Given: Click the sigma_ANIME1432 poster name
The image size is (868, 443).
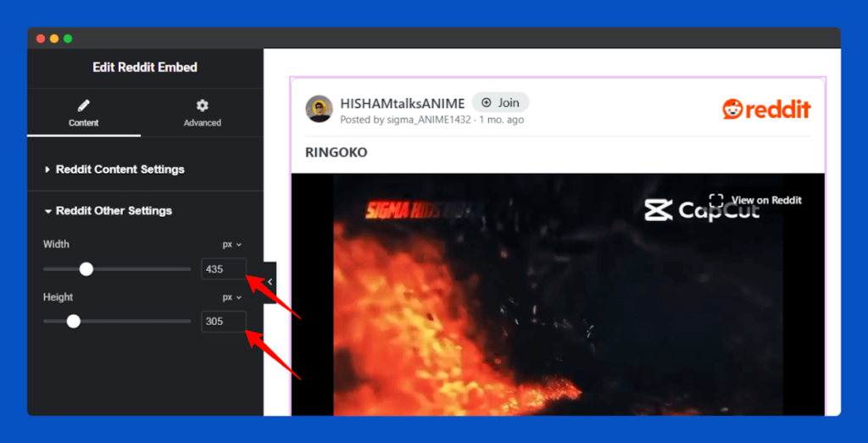Looking at the screenshot, I should [x=428, y=119].
